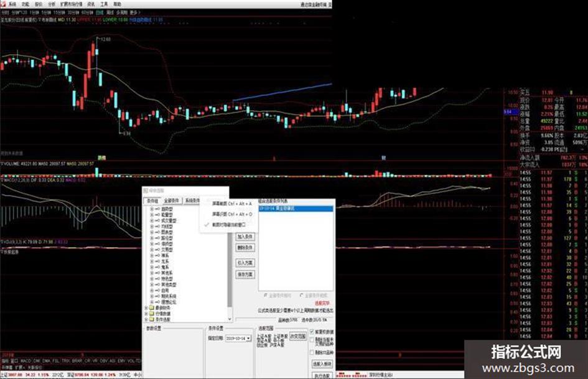Click the 执行选股 button
This screenshot has width=588, height=379.
[x=322, y=375]
